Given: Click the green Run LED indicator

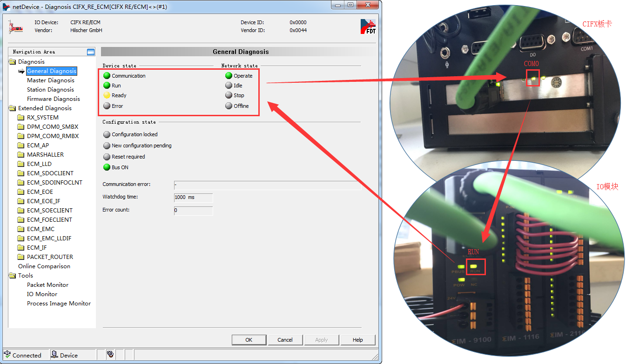Looking at the screenshot, I should coord(107,86).
